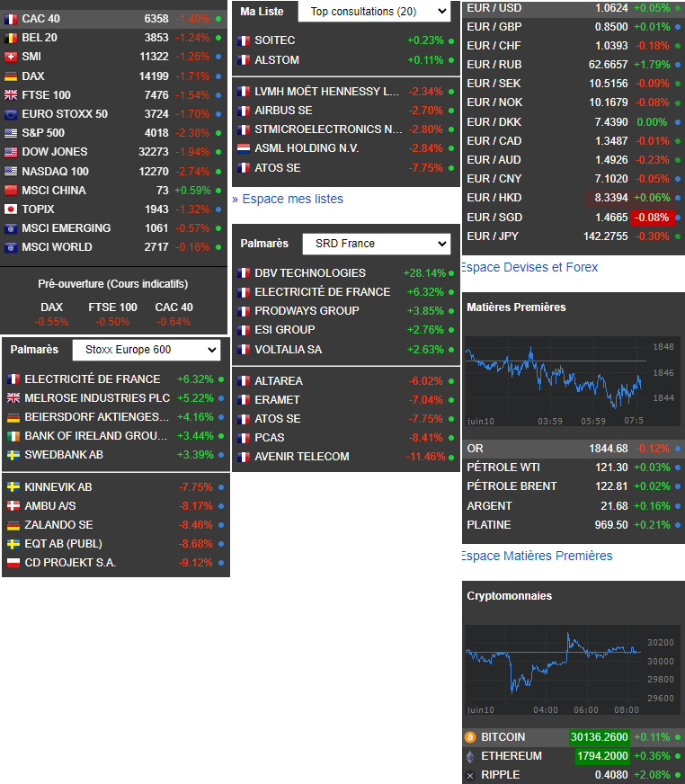Click the green status dot on EUR / JPY row
Screen dimensions: 685x784
pyautogui.click(x=678, y=236)
